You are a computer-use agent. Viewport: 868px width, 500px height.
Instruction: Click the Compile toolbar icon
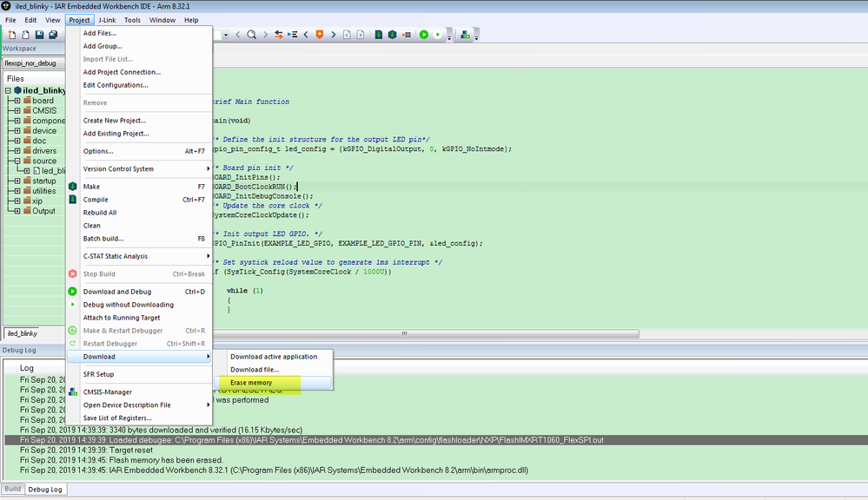[x=379, y=35]
